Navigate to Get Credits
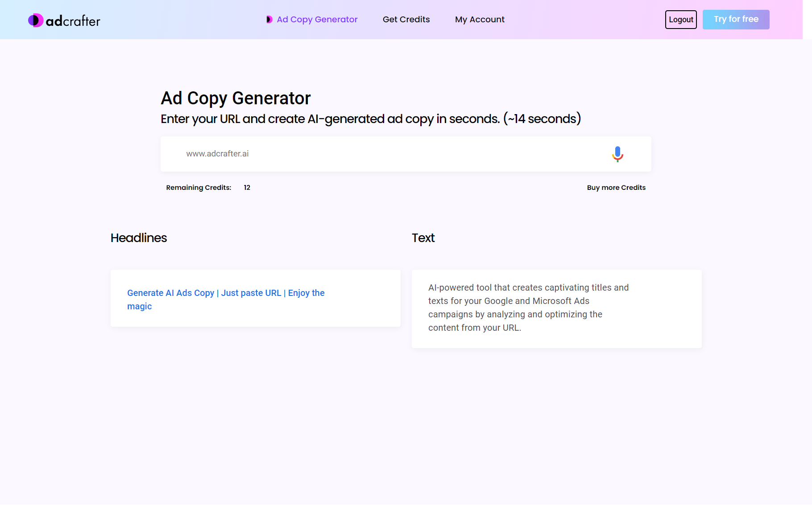812x505 pixels. click(x=406, y=19)
